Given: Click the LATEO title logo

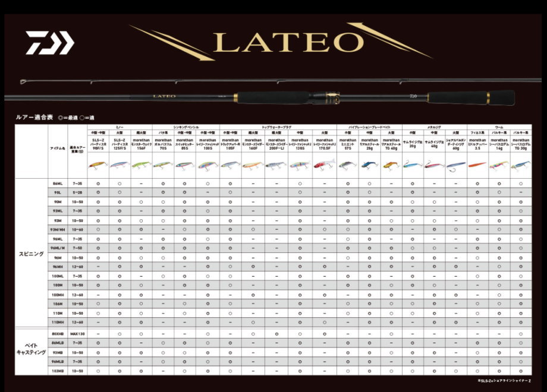Looking at the screenshot, I should click(283, 42).
